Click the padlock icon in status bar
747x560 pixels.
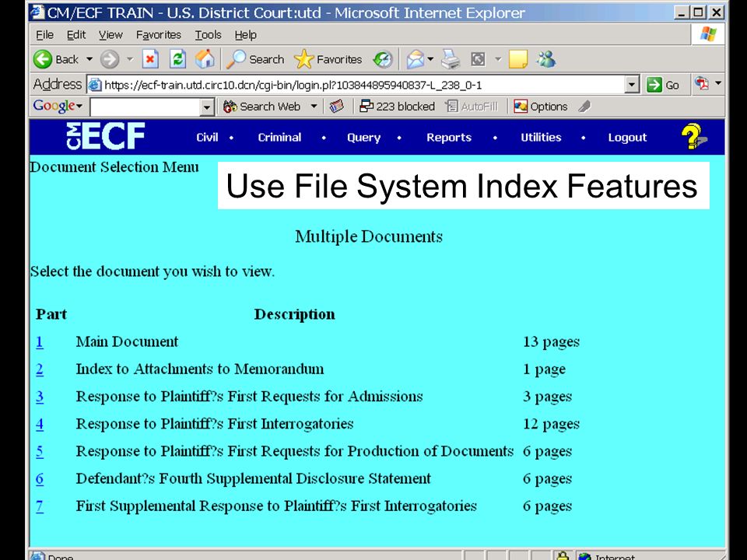[x=563, y=555]
